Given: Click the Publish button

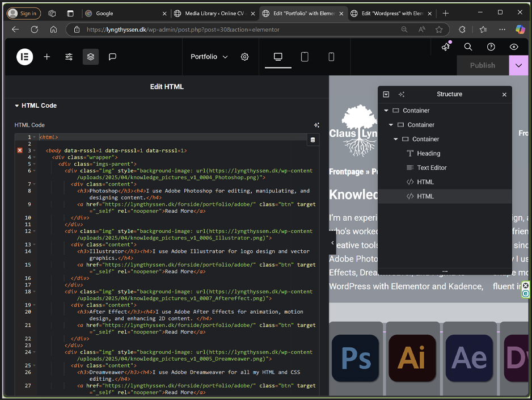Looking at the screenshot, I should [x=482, y=65].
